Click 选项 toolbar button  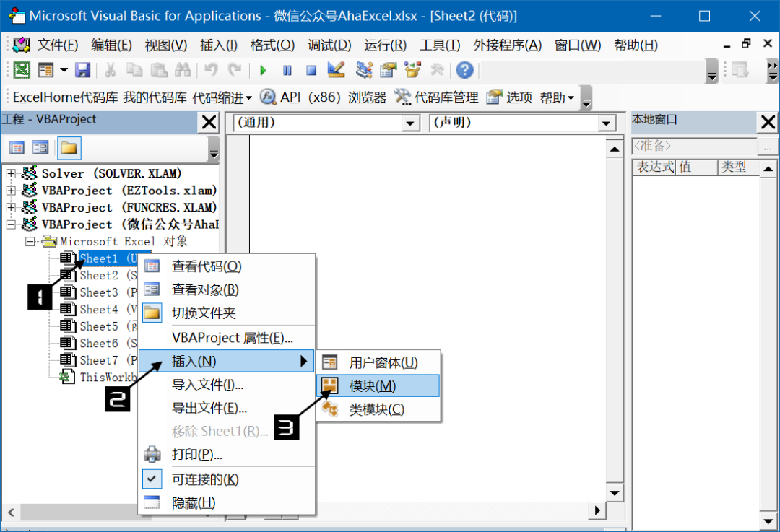pos(510,97)
